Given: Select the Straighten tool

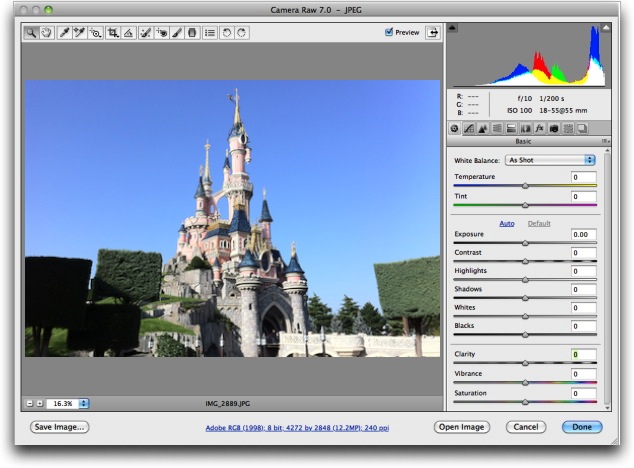Looking at the screenshot, I should pyautogui.click(x=129, y=33).
